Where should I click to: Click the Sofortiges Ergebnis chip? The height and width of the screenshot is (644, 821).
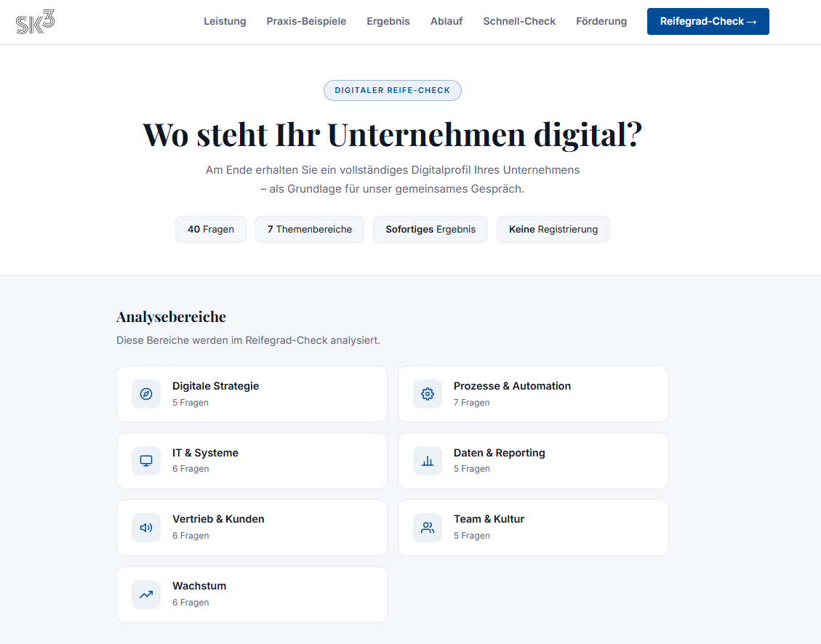tap(430, 229)
